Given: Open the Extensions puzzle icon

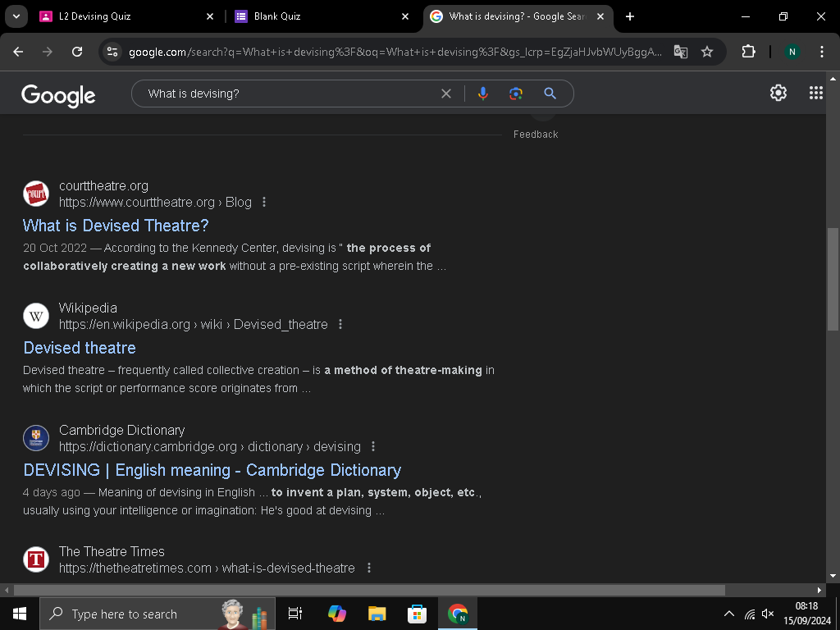Looking at the screenshot, I should [x=748, y=52].
